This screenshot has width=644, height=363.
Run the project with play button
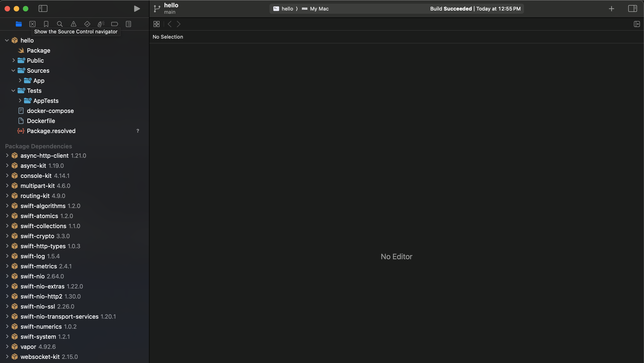(x=136, y=9)
